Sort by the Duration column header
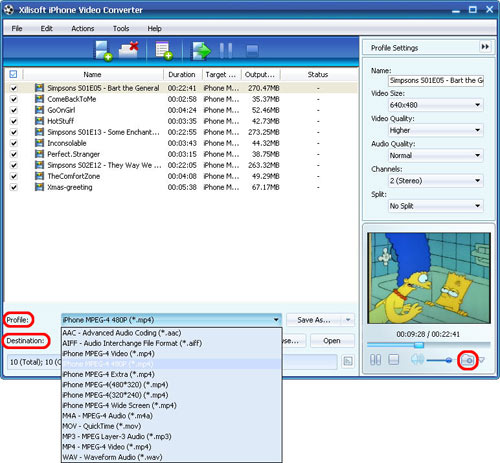This screenshot has height=463, width=500. click(x=182, y=74)
